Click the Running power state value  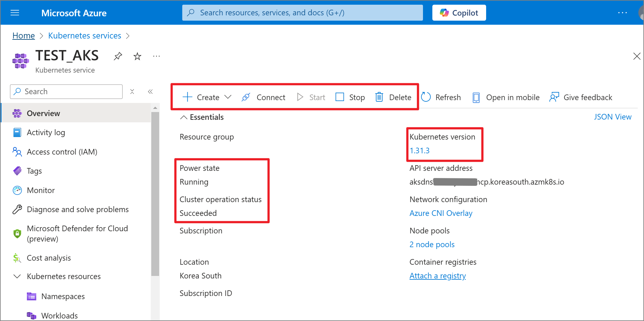pyautogui.click(x=194, y=182)
